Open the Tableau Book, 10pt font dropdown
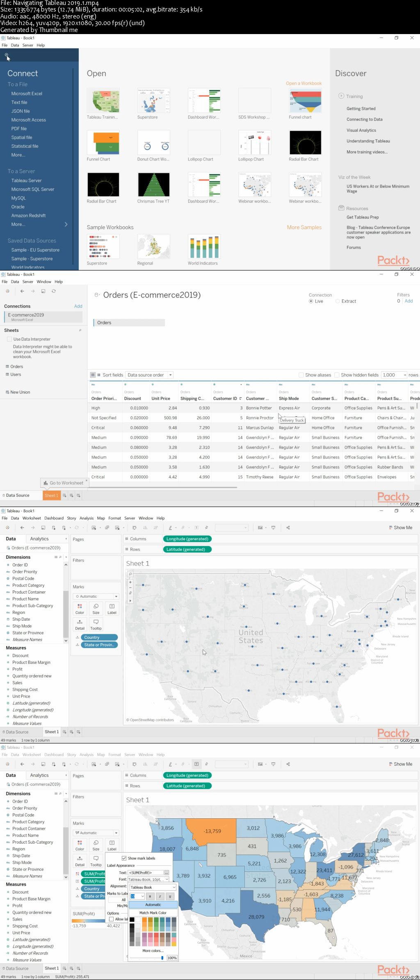 tap(148, 879)
